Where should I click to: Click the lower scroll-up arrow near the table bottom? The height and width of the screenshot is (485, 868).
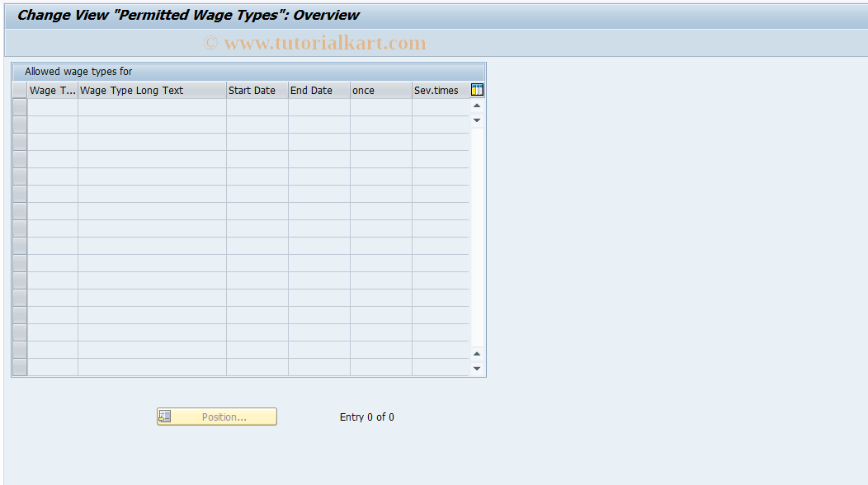click(477, 354)
